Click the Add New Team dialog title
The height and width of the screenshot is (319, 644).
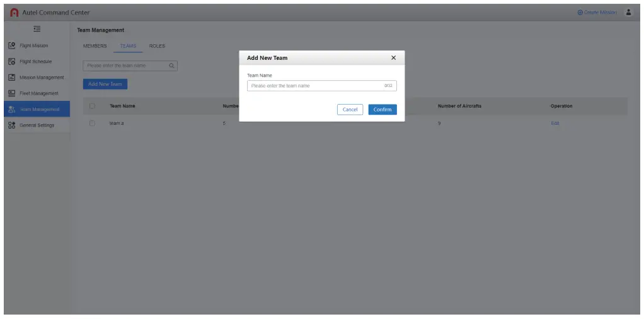click(267, 58)
